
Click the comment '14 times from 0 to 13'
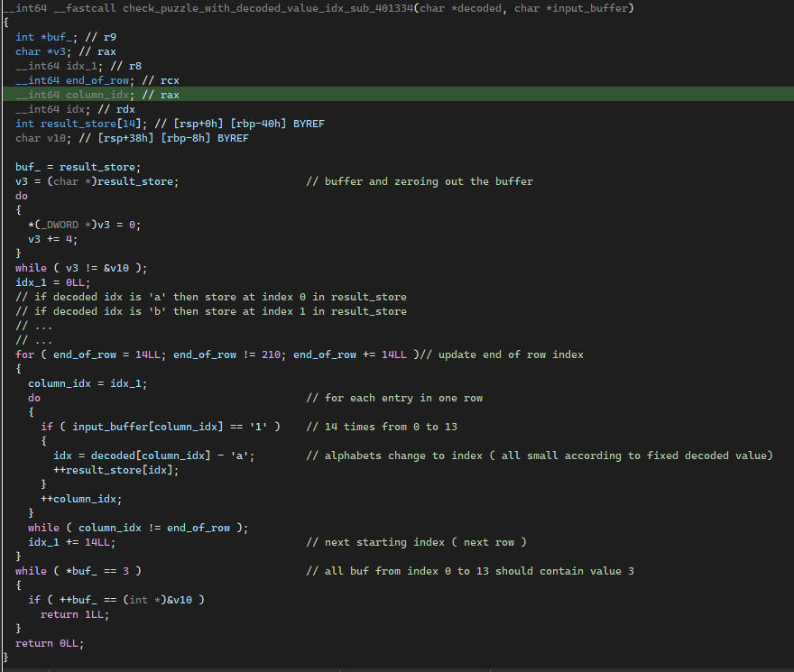[382, 427]
